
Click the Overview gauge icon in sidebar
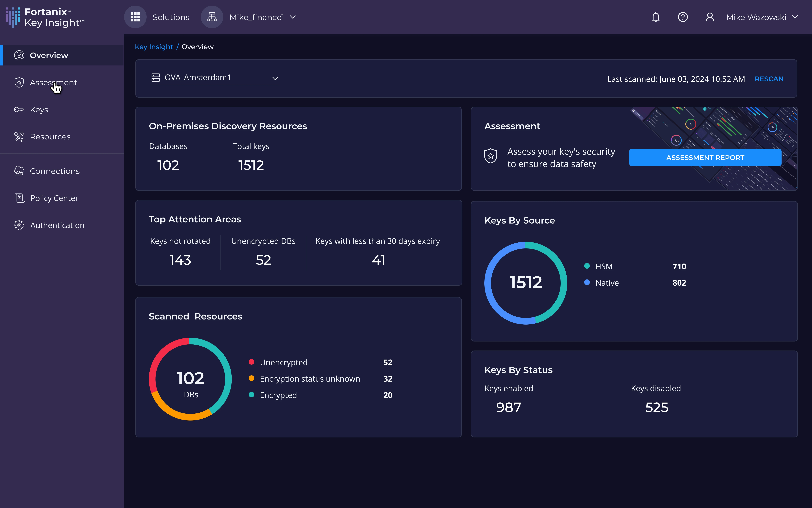click(19, 55)
